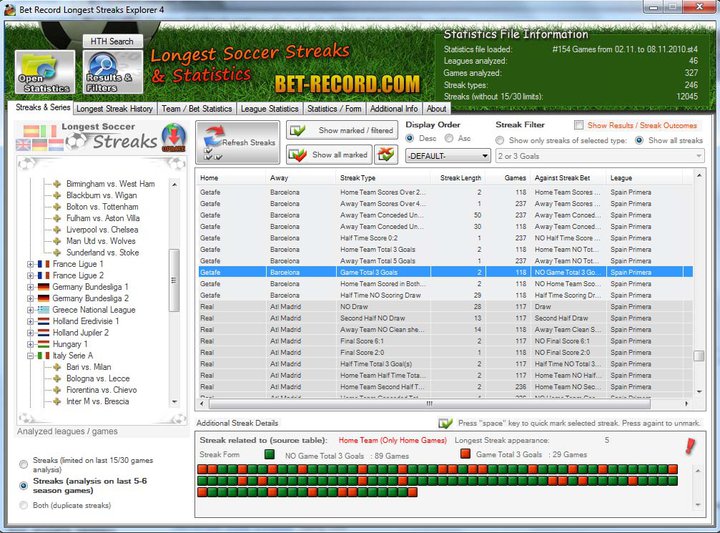Sort table by Streak Length column header
The image size is (720, 533).
pyautogui.click(x=458, y=178)
